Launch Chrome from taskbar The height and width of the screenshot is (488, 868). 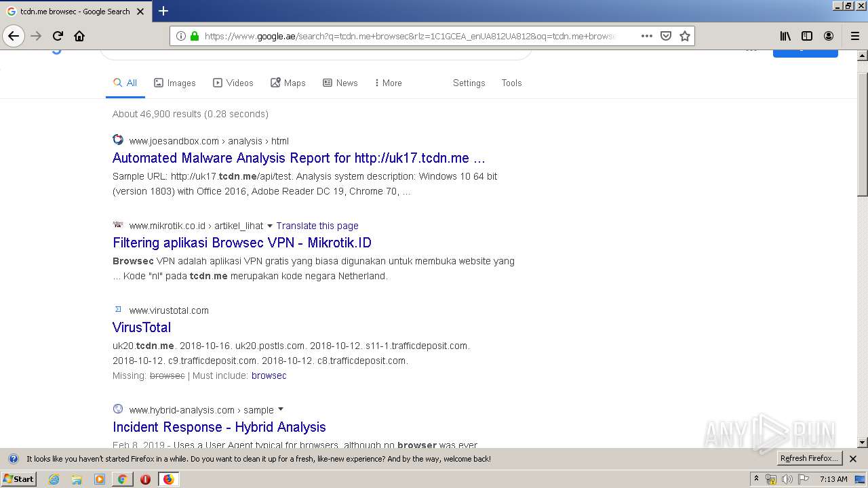(x=122, y=479)
